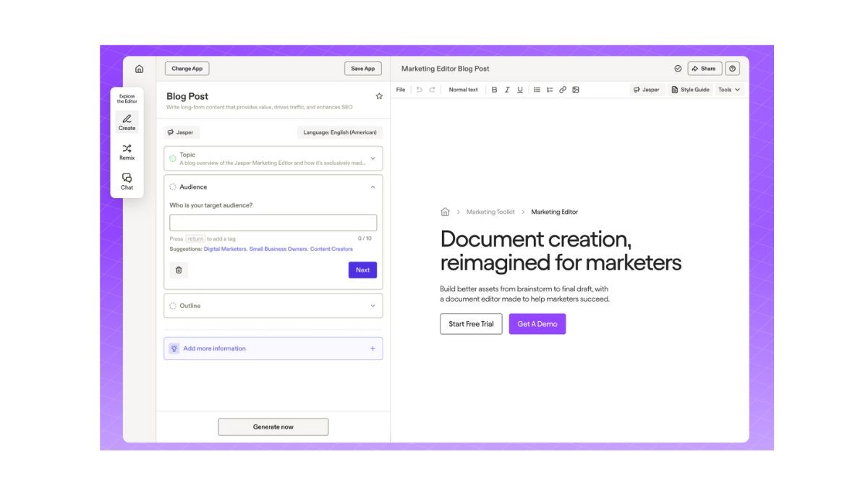Click the target audience input field

[273, 223]
